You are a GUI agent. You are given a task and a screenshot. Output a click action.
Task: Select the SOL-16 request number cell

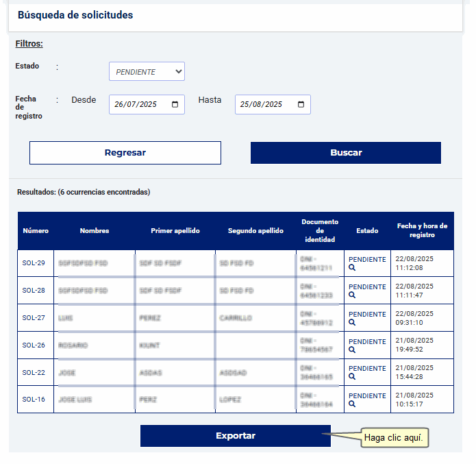coord(34,400)
